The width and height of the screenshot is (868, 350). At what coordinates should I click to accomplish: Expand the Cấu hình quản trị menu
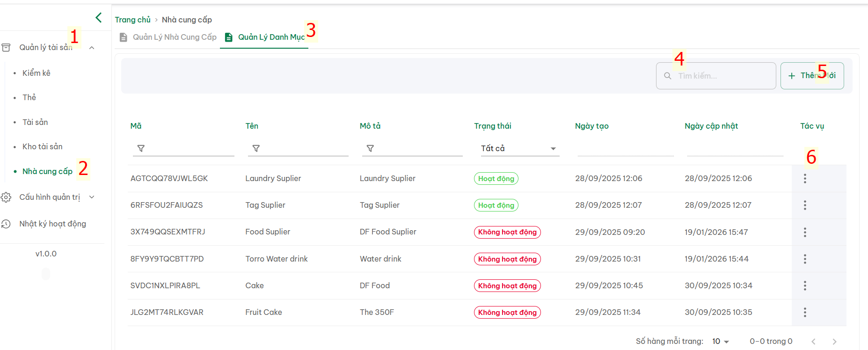point(92,197)
